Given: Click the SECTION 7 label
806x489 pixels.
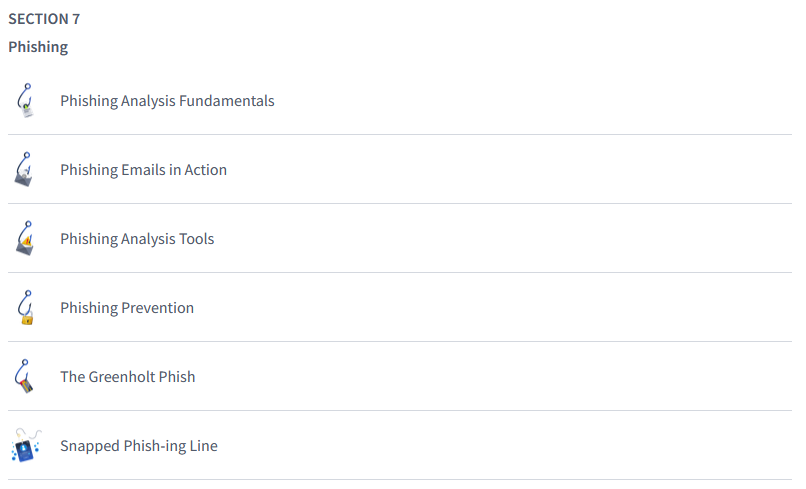Looking at the screenshot, I should click(44, 19).
